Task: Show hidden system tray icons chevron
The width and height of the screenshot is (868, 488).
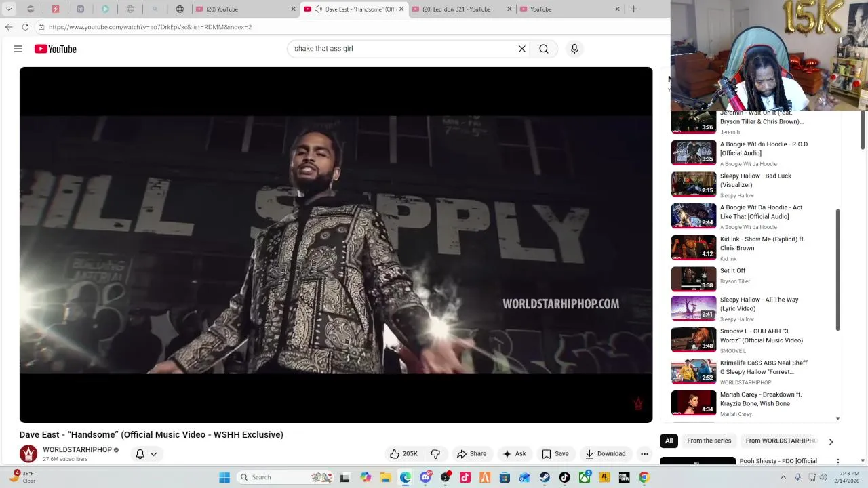Action: (x=783, y=477)
